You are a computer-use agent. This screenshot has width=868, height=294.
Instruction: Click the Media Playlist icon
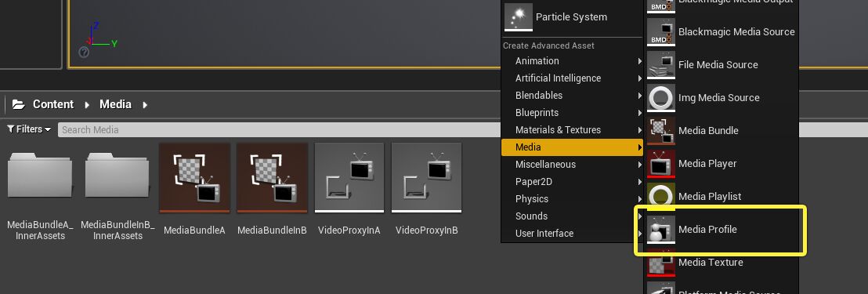661,196
